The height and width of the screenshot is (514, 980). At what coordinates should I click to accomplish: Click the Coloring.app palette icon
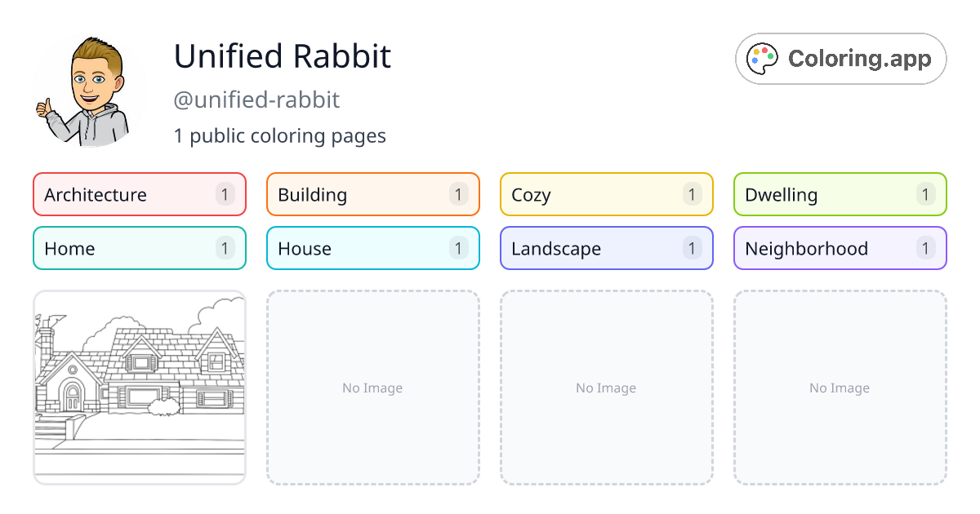(762, 58)
